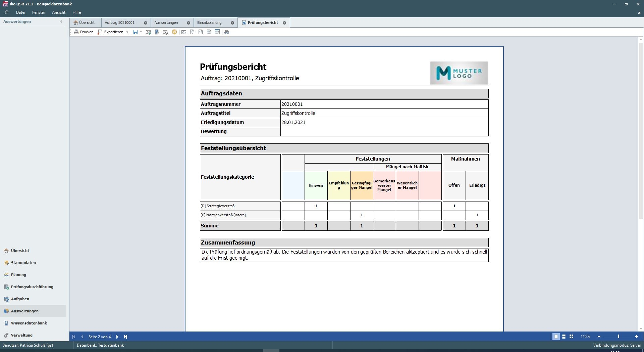Click the binoculars search icon in the toolbar
The width and height of the screenshot is (644, 352).
click(x=227, y=32)
